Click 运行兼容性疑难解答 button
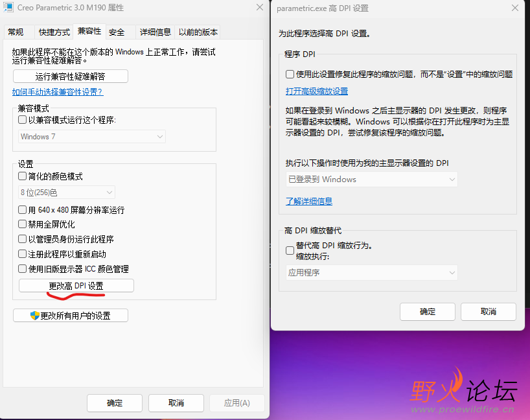 point(71,76)
